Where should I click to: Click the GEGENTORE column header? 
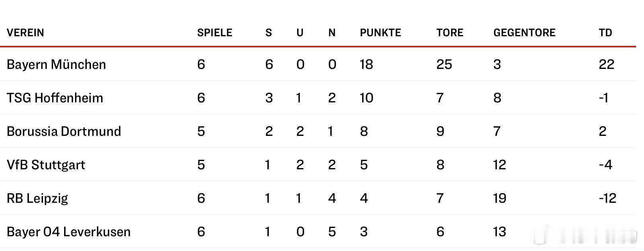524,33
